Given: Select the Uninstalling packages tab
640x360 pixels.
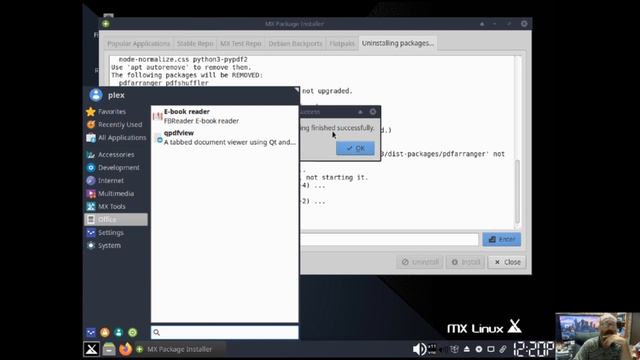Looking at the screenshot, I should (x=398, y=43).
